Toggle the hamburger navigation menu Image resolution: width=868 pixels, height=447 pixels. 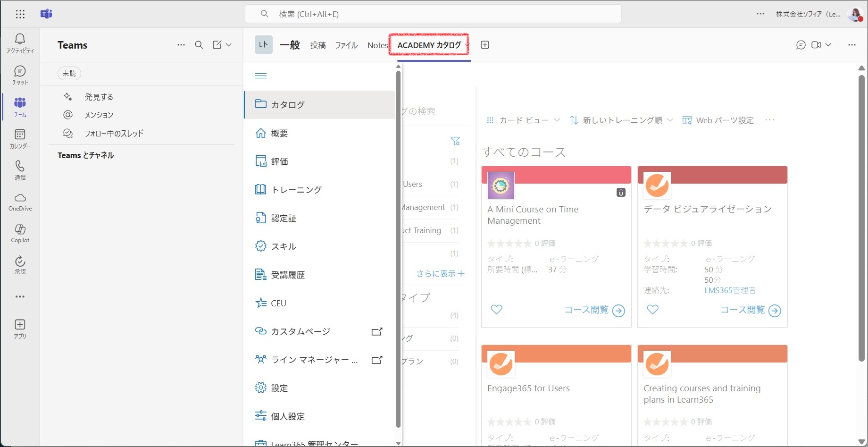point(261,76)
